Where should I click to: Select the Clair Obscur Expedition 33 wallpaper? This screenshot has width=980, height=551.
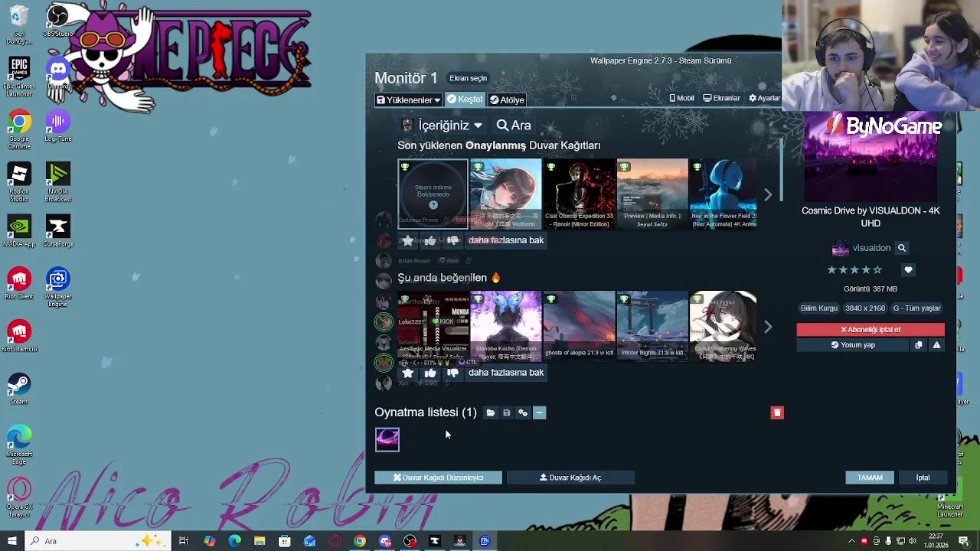[578, 194]
